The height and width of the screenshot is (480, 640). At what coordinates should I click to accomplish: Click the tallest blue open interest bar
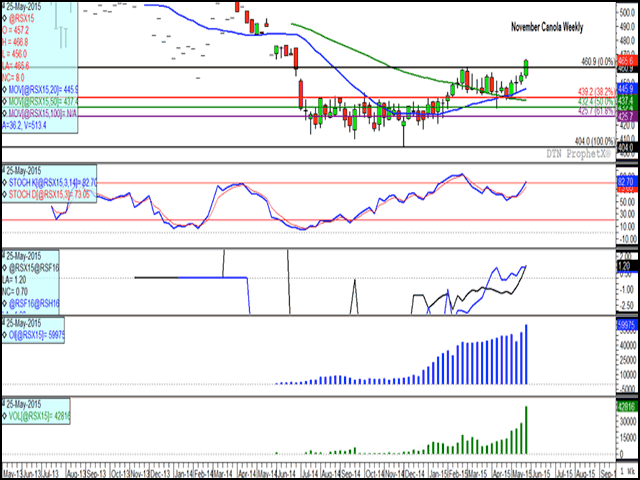527,354
